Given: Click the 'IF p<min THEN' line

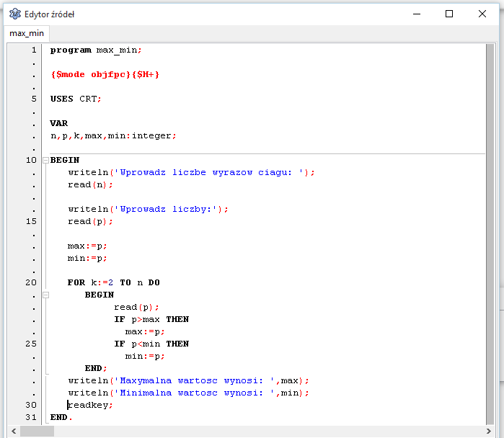Looking at the screenshot, I should [151, 344].
